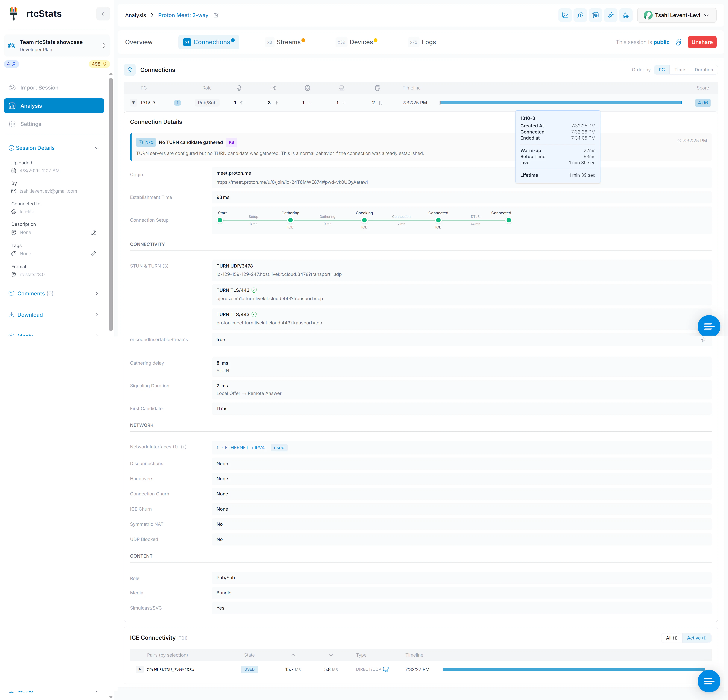Collapse the sidebar with the arrow button
This screenshot has width=728, height=700.
click(103, 13)
